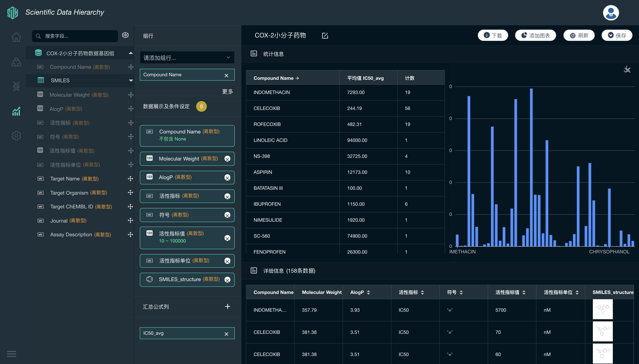Viewport: 639px width, 364px height.
Task: Click the 详细信息 section header
Action: click(289, 271)
